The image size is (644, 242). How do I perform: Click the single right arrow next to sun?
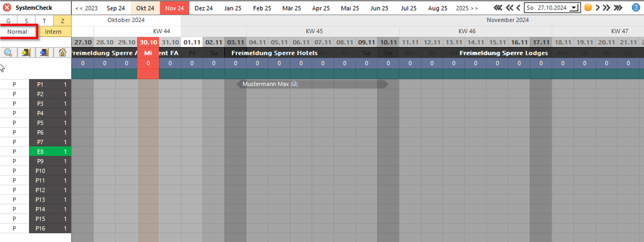click(x=598, y=8)
